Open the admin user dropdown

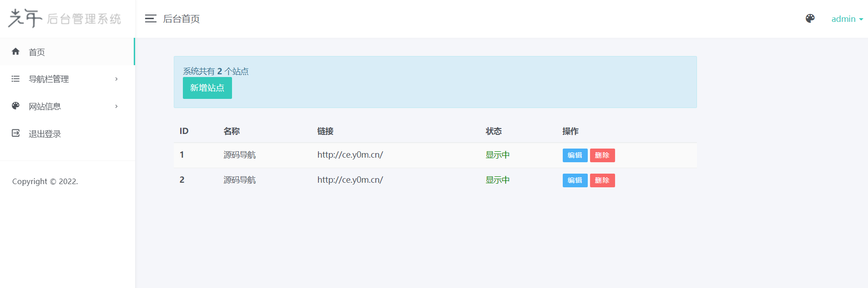point(847,19)
